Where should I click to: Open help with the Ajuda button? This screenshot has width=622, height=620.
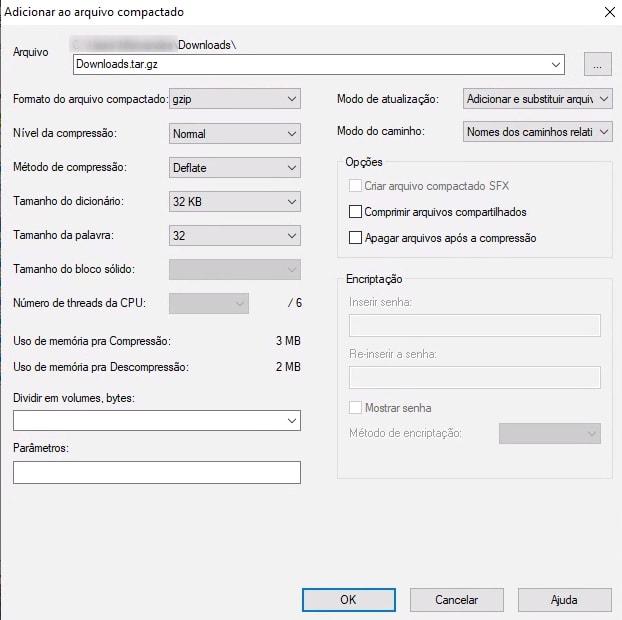click(564, 600)
